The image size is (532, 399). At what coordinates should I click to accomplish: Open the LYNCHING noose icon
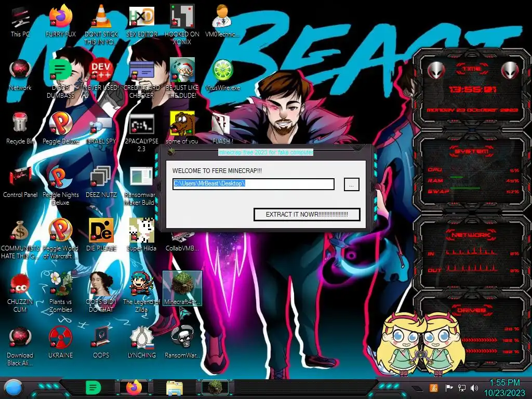(x=141, y=343)
